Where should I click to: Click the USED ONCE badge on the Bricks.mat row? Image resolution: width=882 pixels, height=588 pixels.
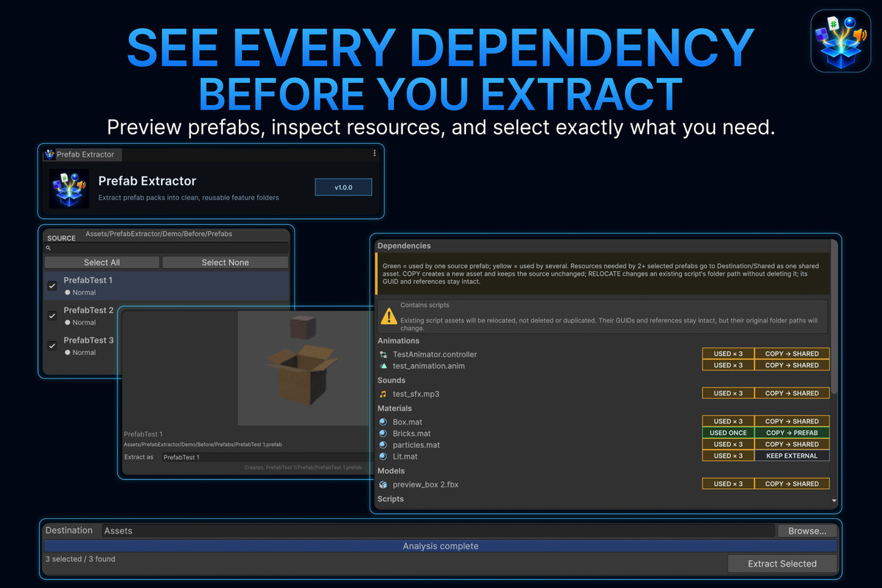click(728, 433)
